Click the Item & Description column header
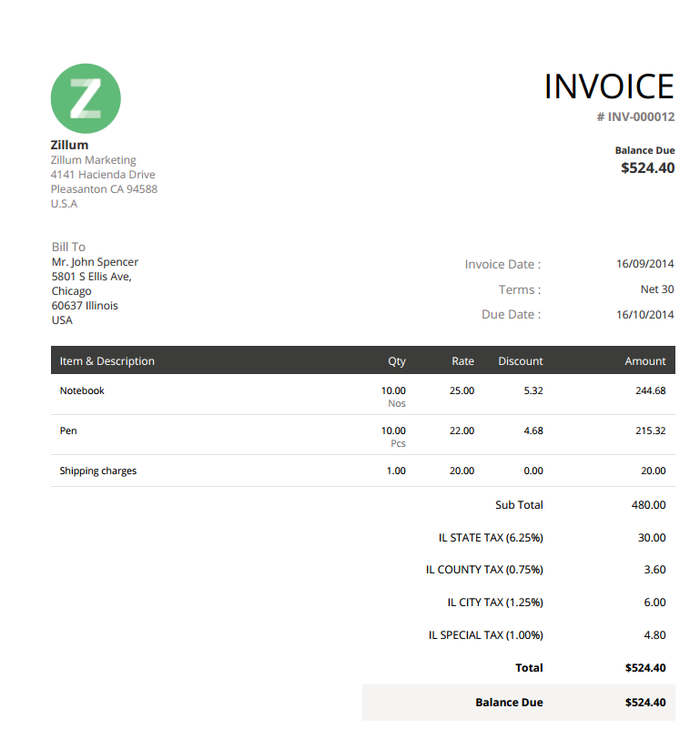The height and width of the screenshot is (729, 700). pyautogui.click(x=107, y=361)
